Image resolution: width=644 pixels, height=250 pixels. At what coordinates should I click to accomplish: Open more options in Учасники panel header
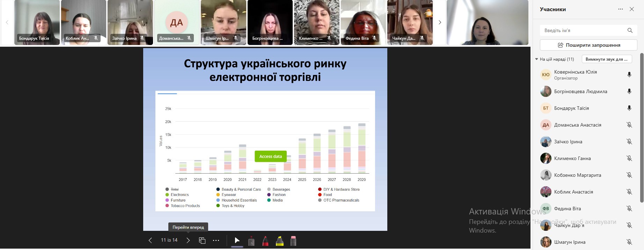pos(620,9)
